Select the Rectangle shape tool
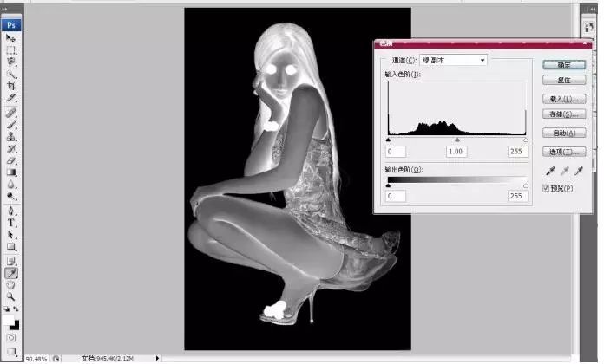 pos(10,246)
